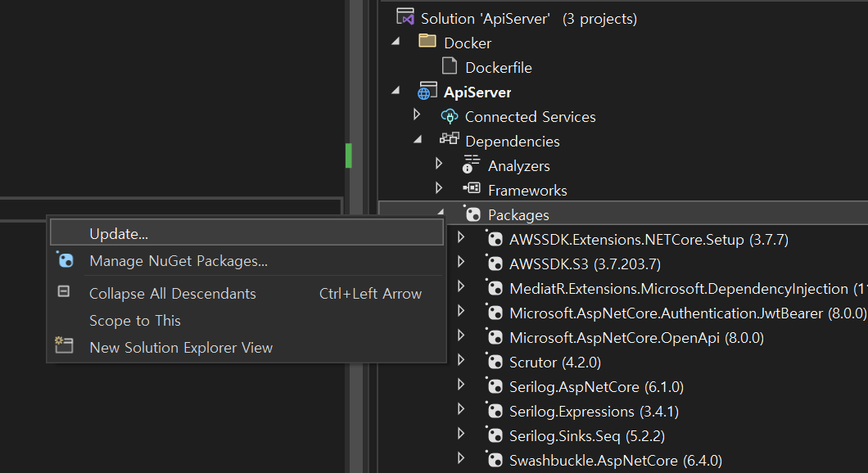Expand the Frameworks node
The height and width of the screenshot is (473, 868).
pyautogui.click(x=439, y=188)
